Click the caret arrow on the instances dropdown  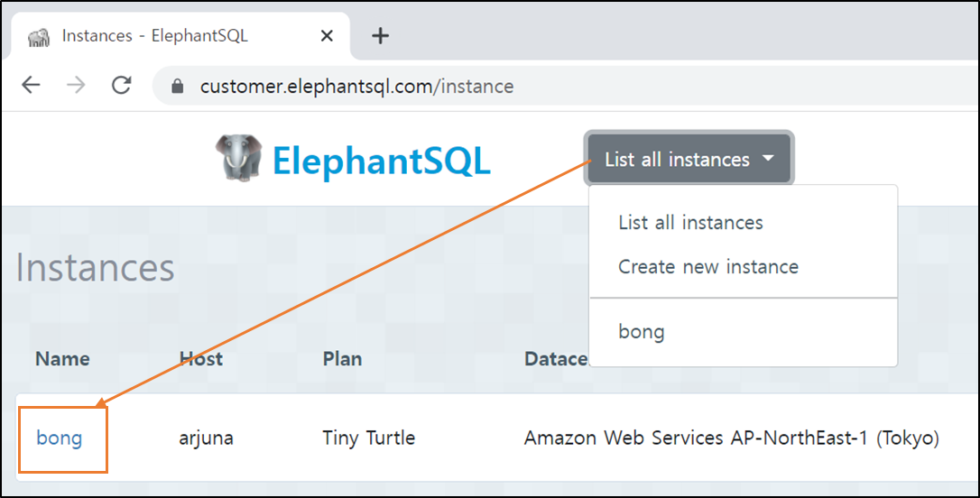tap(768, 159)
